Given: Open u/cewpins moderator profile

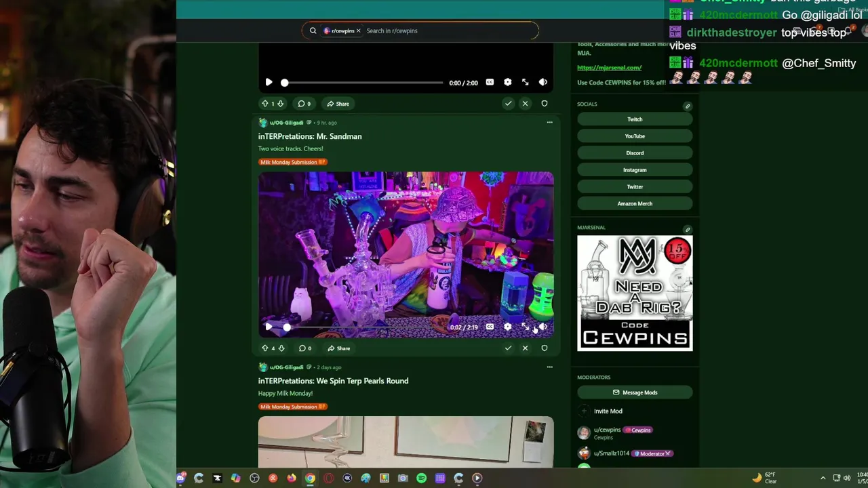Looking at the screenshot, I should tap(607, 430).
